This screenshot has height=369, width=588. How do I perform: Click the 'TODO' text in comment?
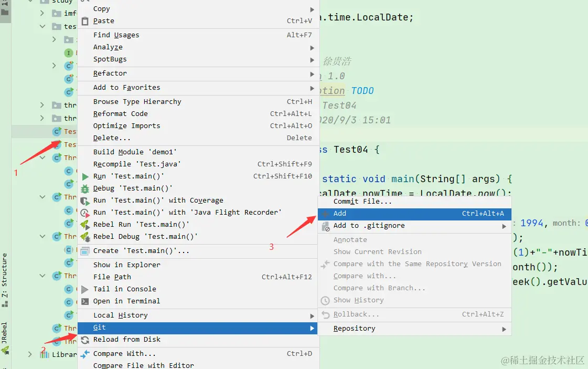[x=362, y=91]
